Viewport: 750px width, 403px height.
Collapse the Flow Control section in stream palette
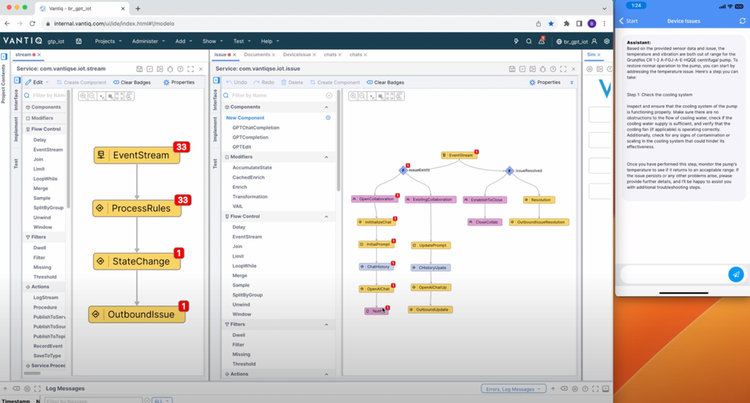pos(45,128)
